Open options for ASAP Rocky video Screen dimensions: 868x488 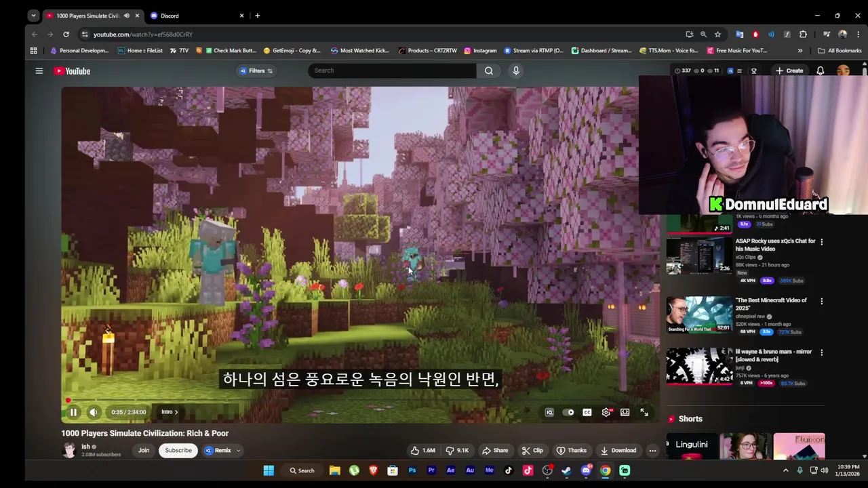[x=821, y=241]
